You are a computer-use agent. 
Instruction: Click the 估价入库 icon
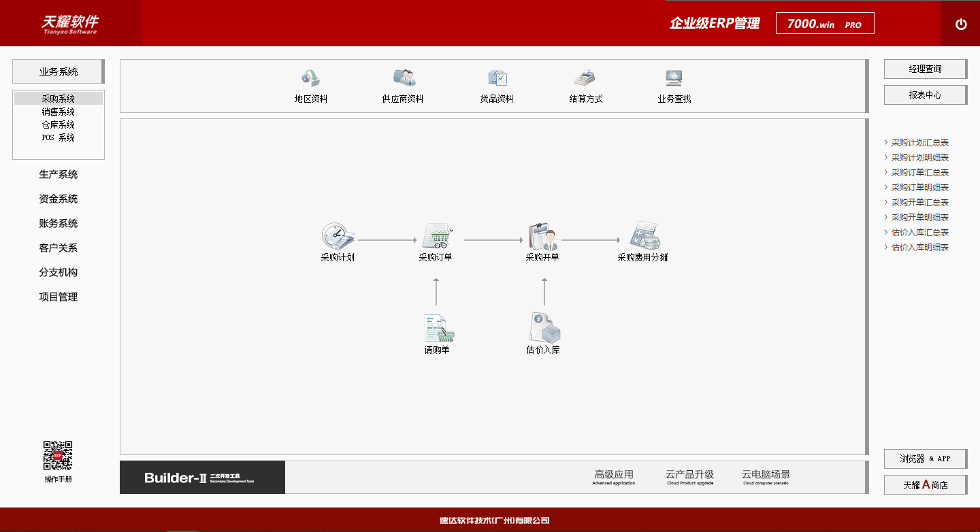(544, 333)
